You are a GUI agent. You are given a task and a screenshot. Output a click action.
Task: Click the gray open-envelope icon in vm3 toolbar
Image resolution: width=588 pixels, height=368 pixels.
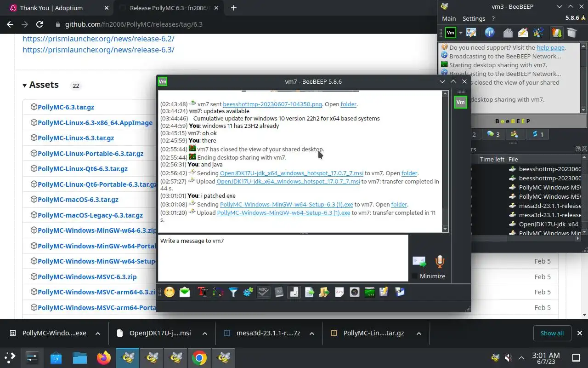(x=508, y=33)
